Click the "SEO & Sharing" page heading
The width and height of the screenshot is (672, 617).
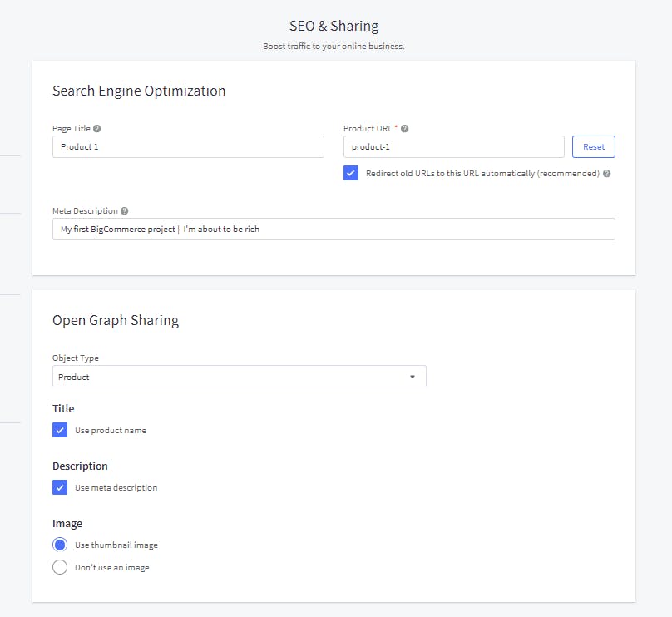[333, 26]
